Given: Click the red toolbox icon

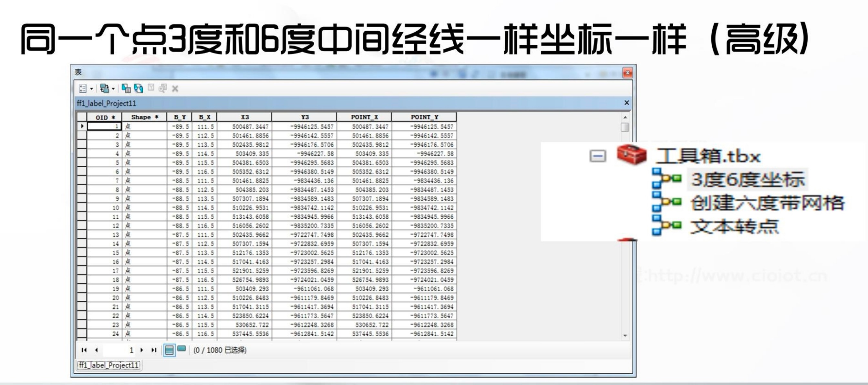Looking at the screenshot, I should click(x=631, y=155).
